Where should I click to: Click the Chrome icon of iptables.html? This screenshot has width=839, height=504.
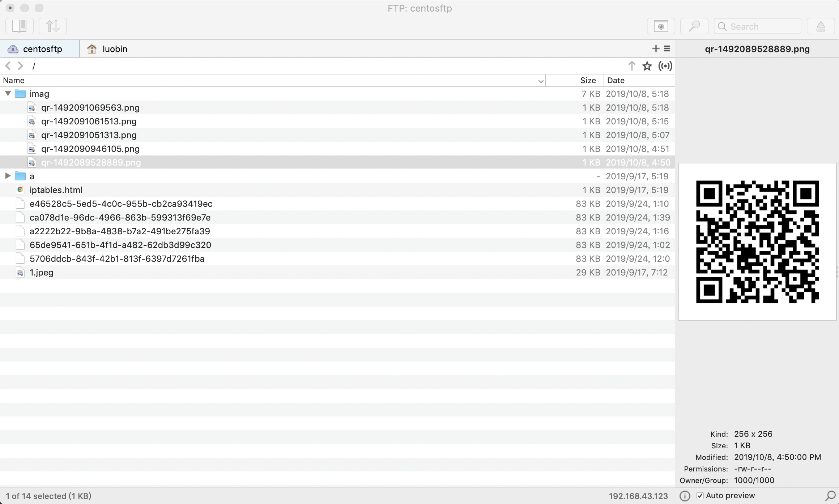click(x=20, y=189)
